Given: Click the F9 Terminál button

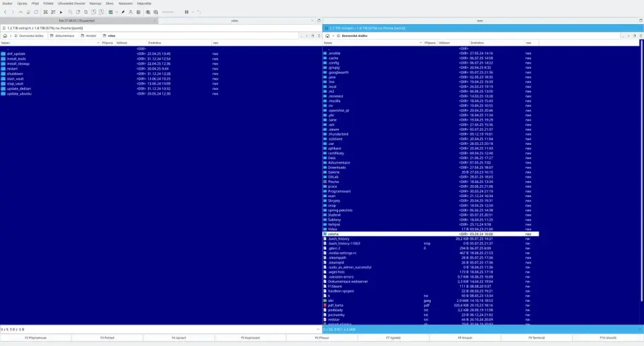Looking at the screenshot, I should 537,338.
